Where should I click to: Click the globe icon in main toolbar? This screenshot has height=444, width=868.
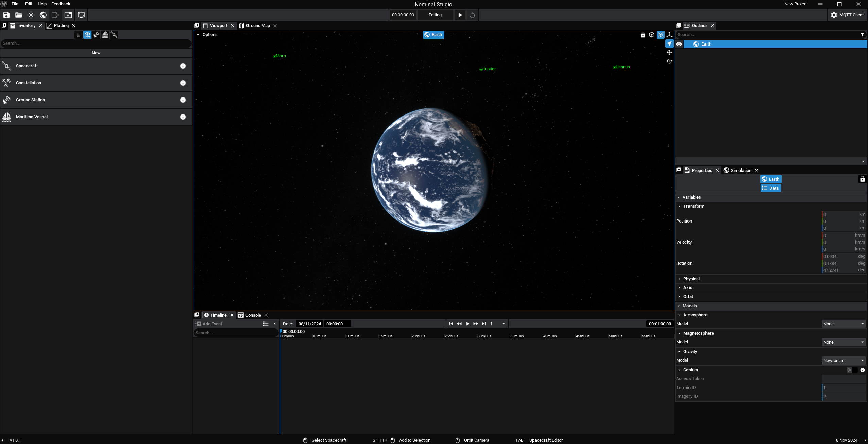pyautogui.click(x=43, y=15)
